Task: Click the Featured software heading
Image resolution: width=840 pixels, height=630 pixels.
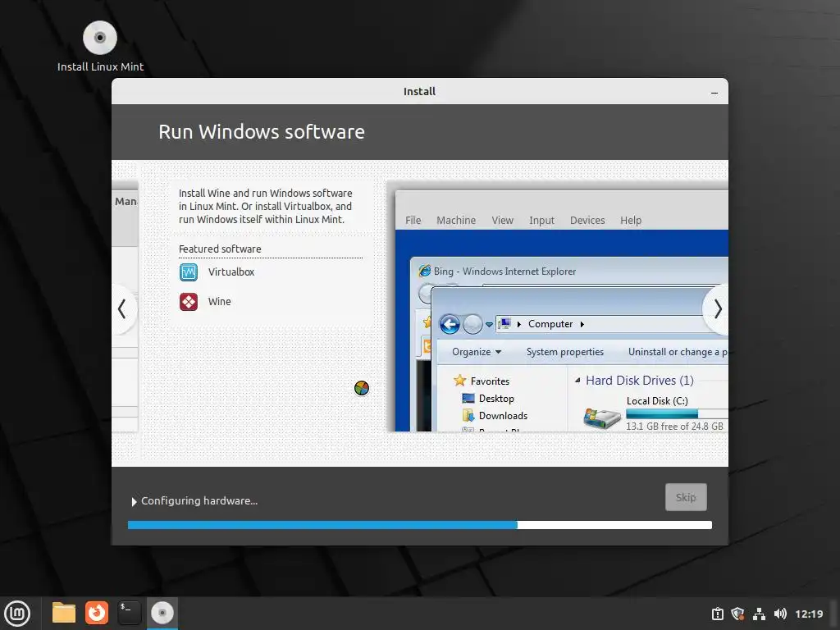Action: 220,249
